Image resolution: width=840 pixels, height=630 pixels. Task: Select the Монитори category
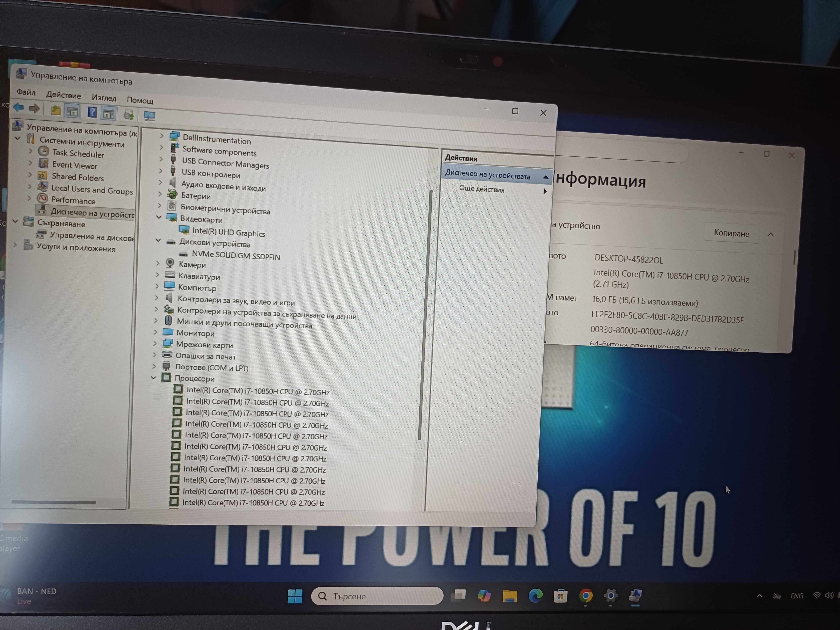(195, 333)
